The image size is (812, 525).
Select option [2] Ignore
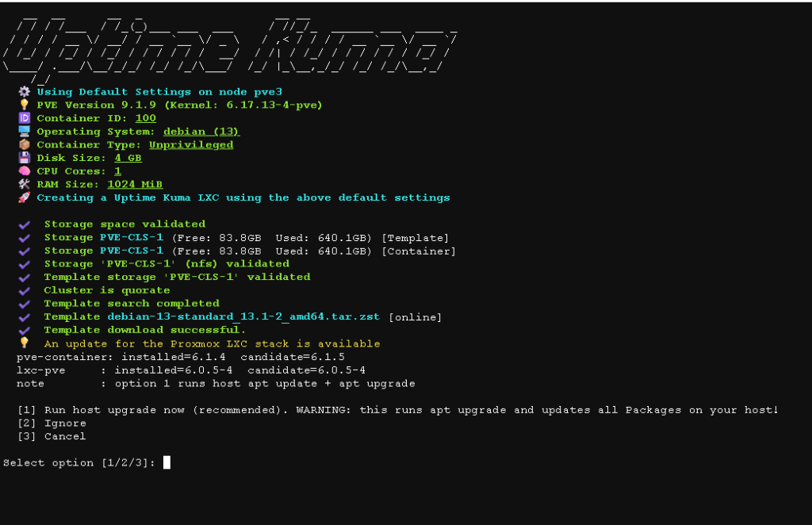pos(52,423)
